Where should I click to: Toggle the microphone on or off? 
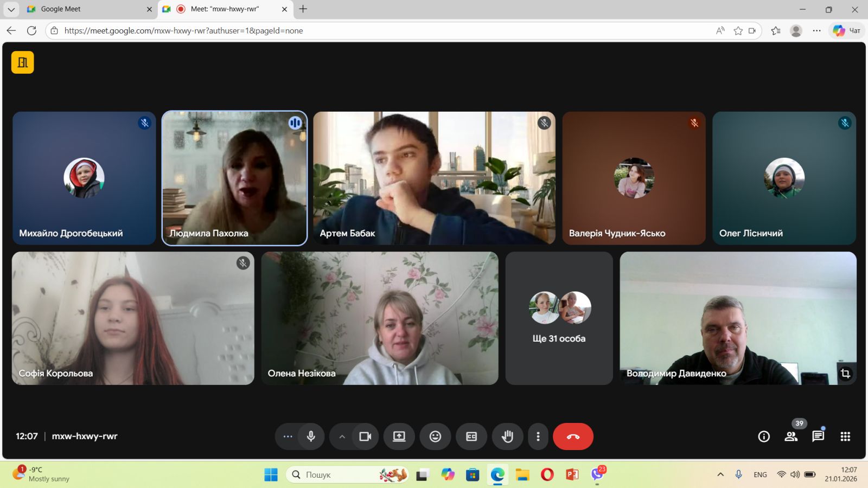pyautogui.click(x=311, y=436)
